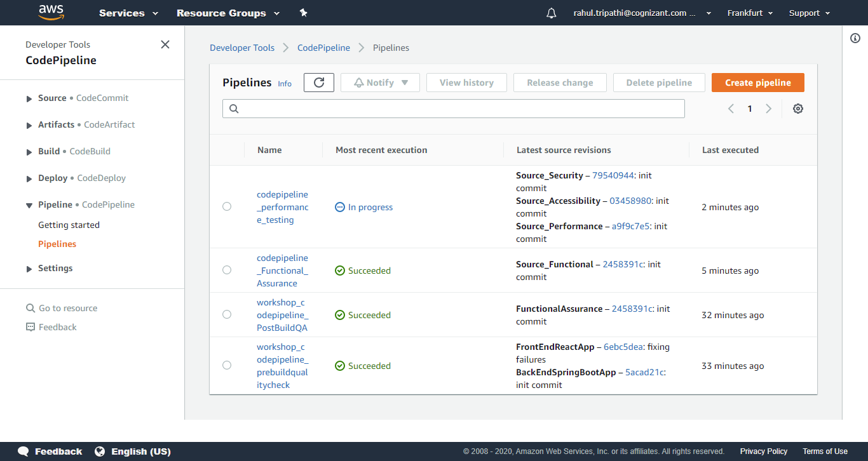
Task: Open commit 5acad21c revision link
Action: click(x=645, y=372)
